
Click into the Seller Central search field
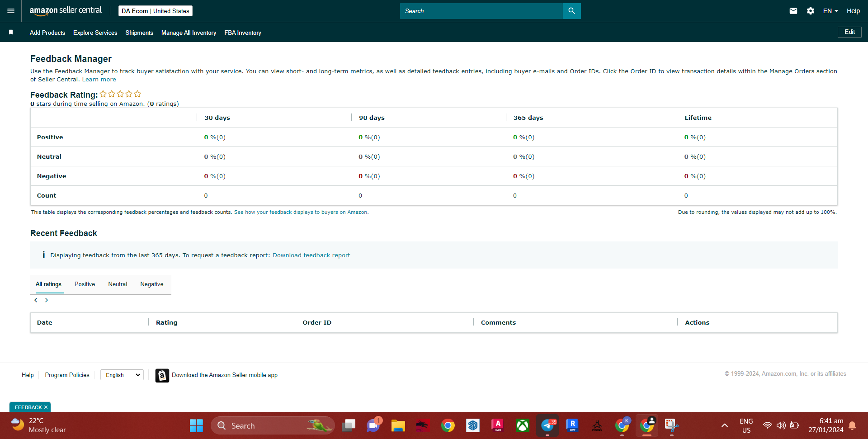481,11
